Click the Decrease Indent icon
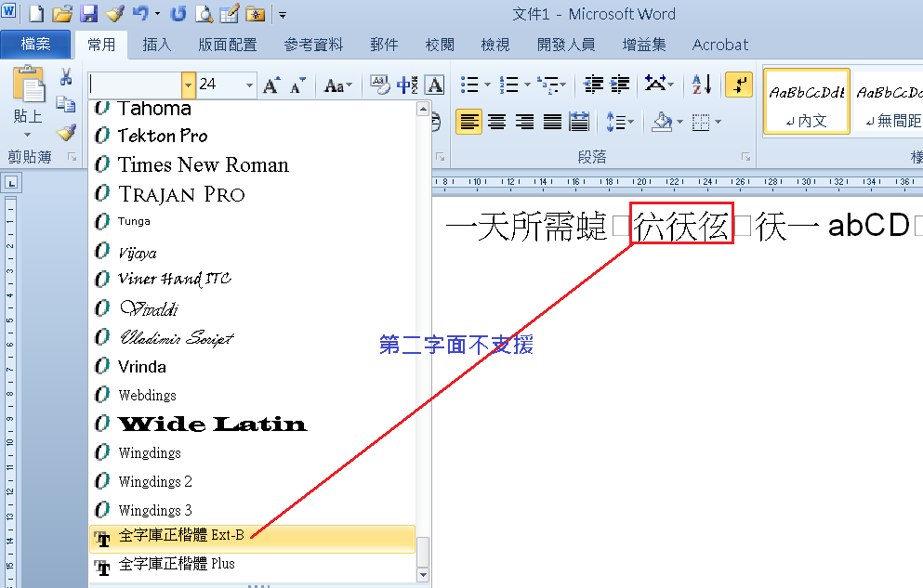This screenshot has width=923, height=588. coord(593,85)
